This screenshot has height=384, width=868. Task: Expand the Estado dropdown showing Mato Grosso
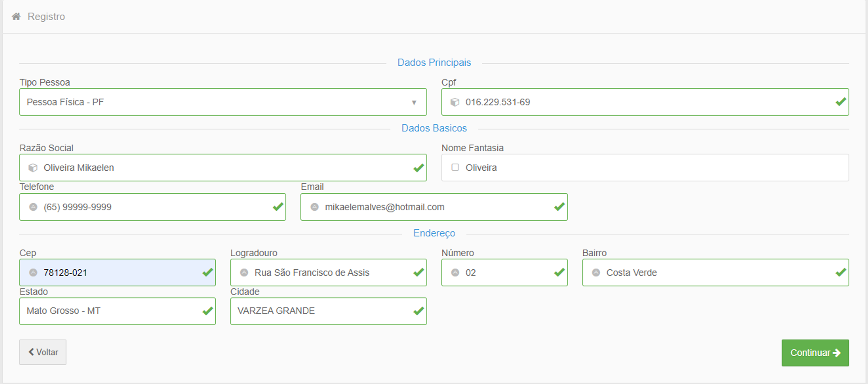(x=117, y=311)
